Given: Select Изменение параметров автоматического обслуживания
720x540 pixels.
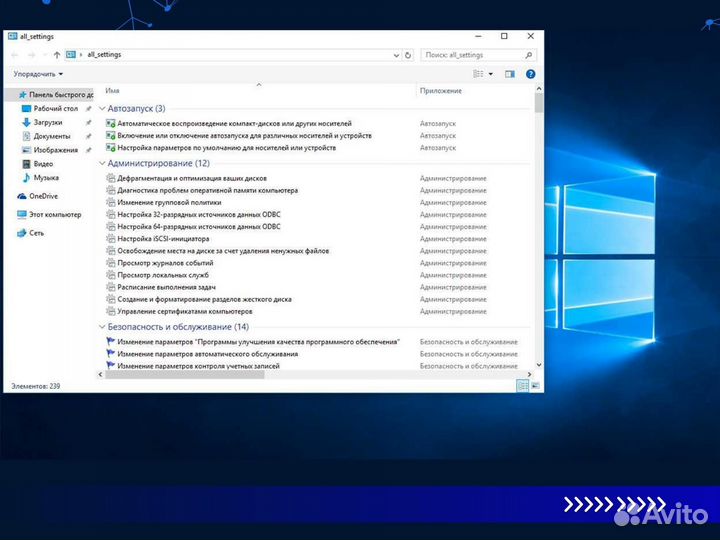Looking at the screenshot, I should pyautogui.click(x=208, y=354).
